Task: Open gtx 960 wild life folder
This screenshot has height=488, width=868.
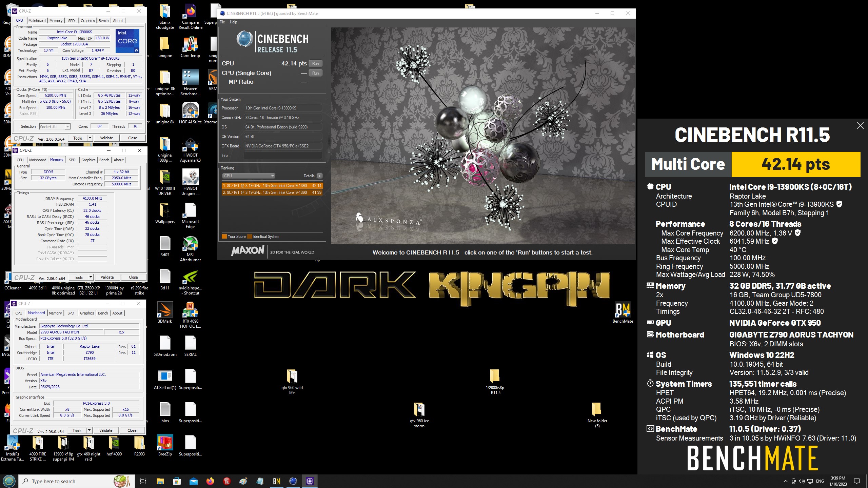Action: 292,382
